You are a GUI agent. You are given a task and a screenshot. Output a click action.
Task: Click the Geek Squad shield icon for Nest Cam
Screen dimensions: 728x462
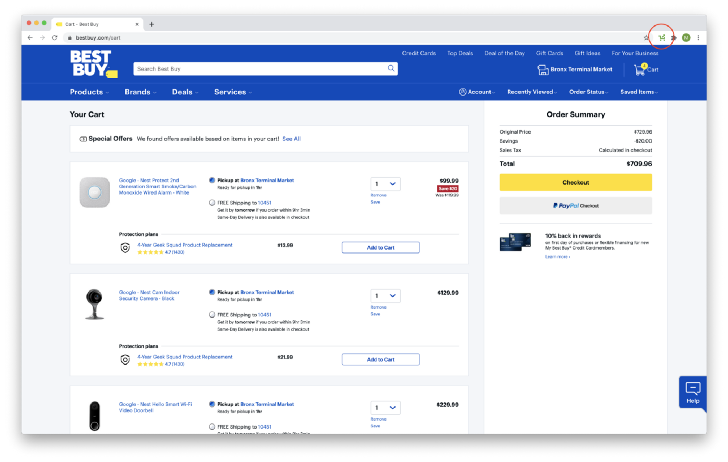(x=125, y=360)
